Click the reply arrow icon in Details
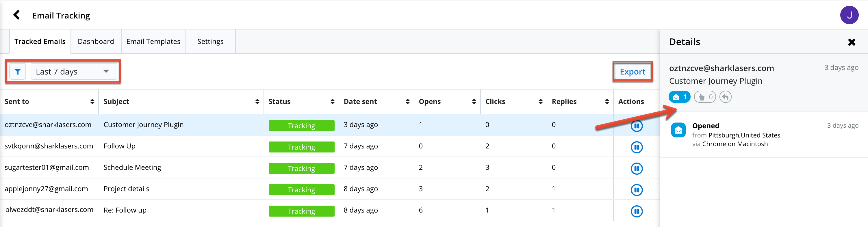The height and width of the screenshot is (242, 868). click(725, 97)
